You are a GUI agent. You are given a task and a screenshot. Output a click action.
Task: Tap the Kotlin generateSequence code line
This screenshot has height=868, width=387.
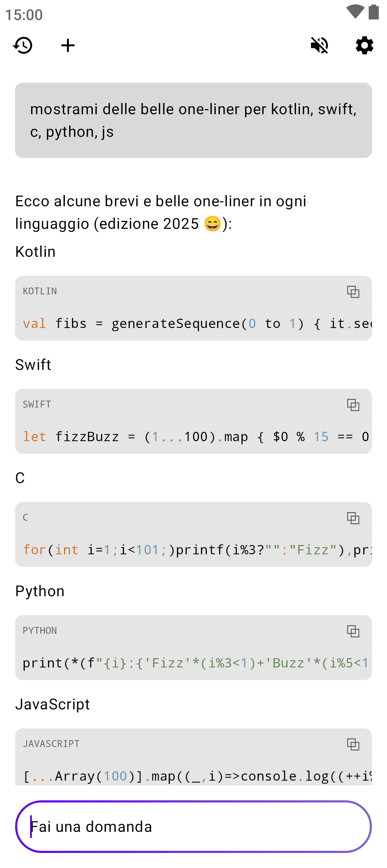click(x=193, y=324)
